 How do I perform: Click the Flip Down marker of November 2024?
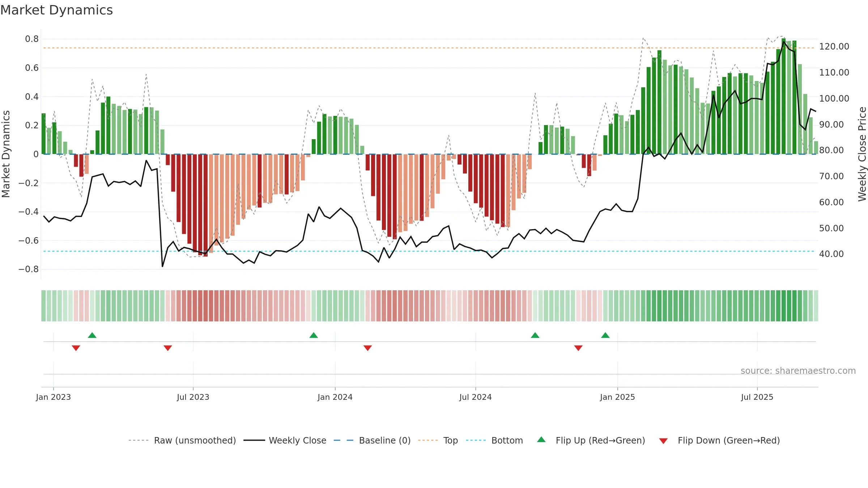click(x=578, y=348)
